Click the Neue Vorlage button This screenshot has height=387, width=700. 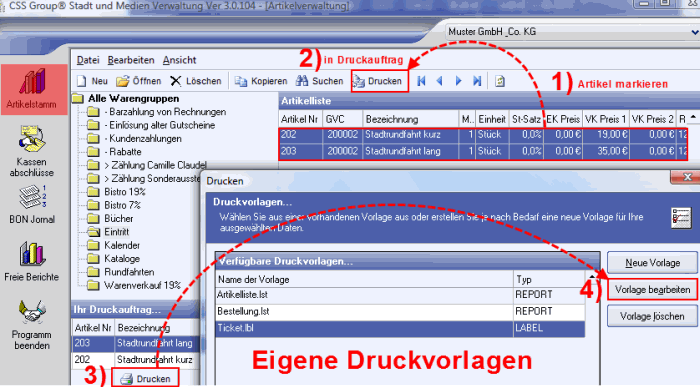[653, 263]
